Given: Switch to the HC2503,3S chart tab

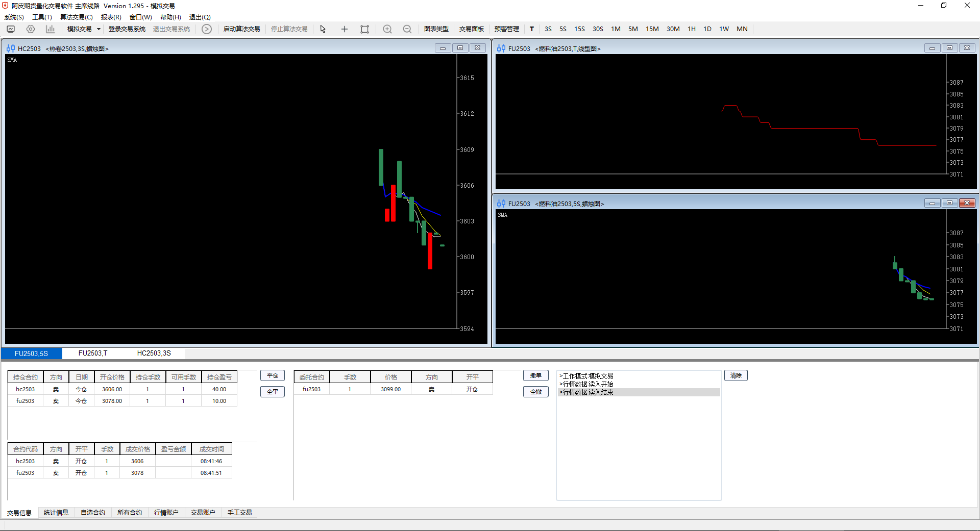Looking at the screenshot, I should (154, 353).
